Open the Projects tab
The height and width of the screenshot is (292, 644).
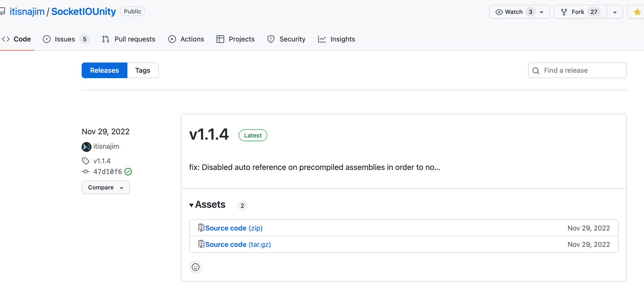point(235,39)
